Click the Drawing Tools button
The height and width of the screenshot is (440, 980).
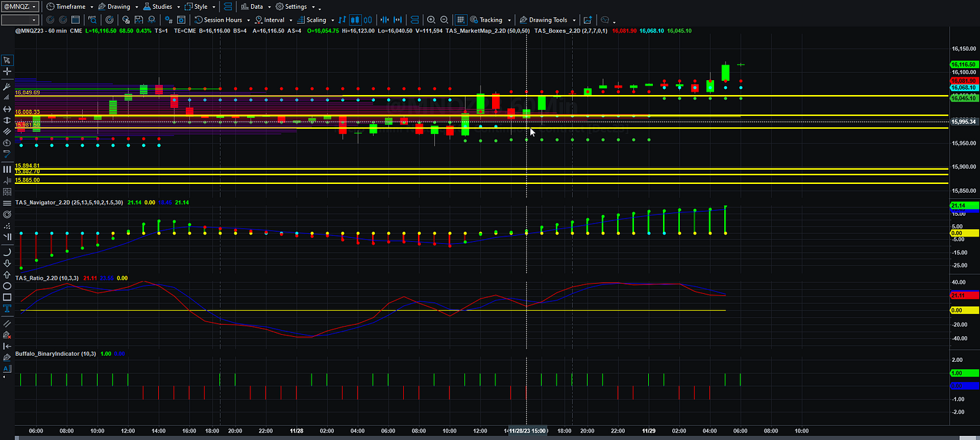click(x=543, y=20)
